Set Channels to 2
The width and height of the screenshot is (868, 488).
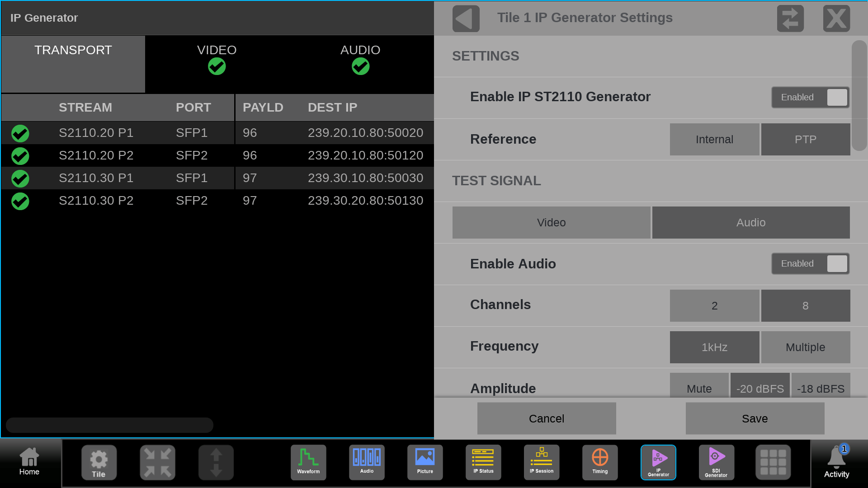pyautogui.click(x=714, y=305)
